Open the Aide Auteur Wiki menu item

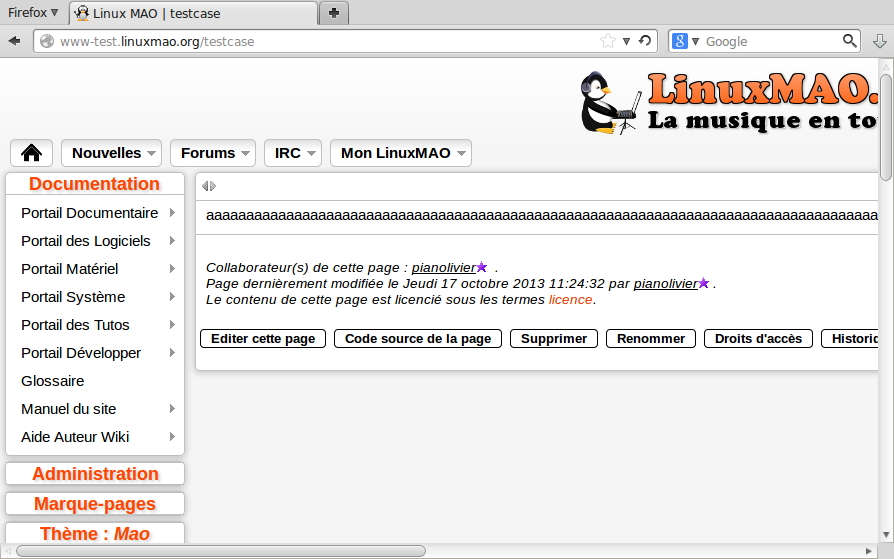pos(75,436)
